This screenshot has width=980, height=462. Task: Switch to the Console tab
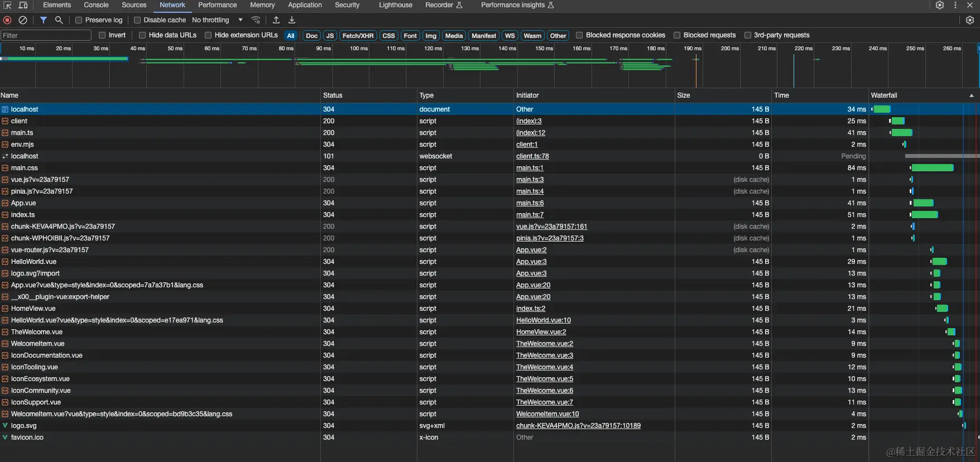point(96,5)
